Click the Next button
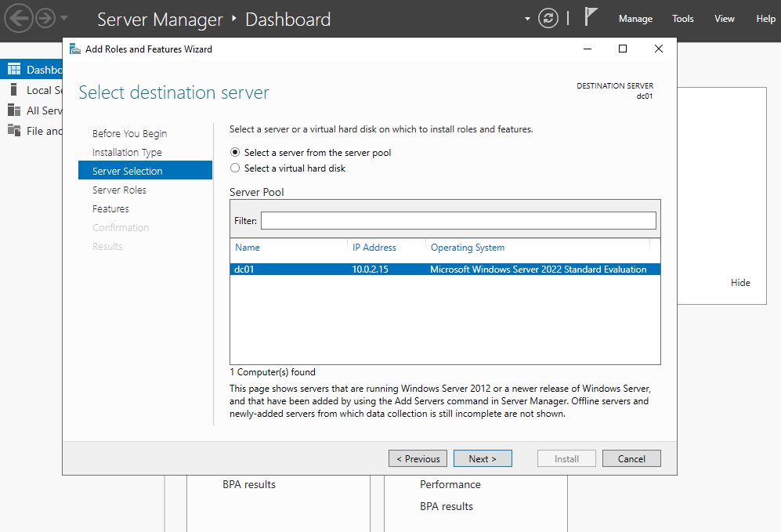 coord(483,459)
